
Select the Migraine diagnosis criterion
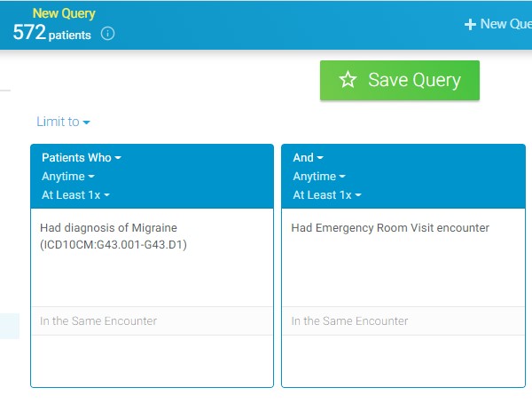[113, 236]
